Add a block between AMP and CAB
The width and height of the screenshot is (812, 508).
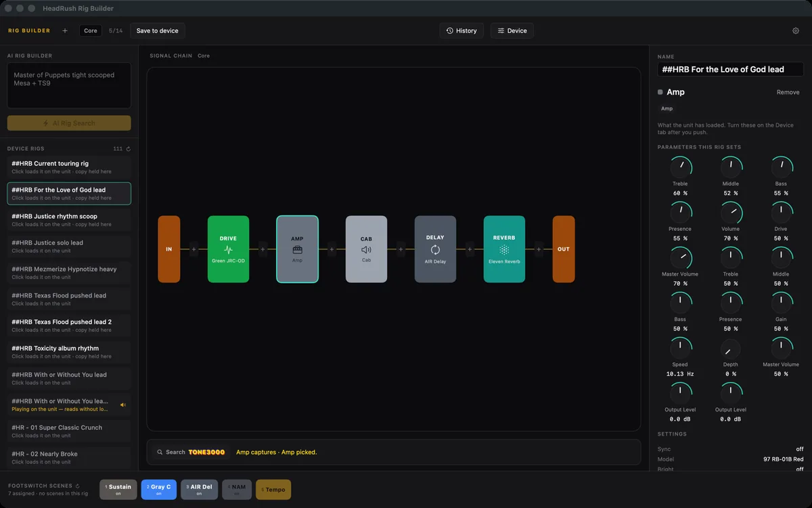coord(332,249)
